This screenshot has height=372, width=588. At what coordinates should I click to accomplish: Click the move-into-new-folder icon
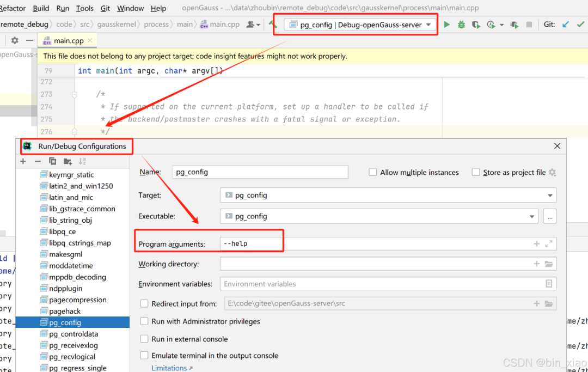(x=68, y=161)
